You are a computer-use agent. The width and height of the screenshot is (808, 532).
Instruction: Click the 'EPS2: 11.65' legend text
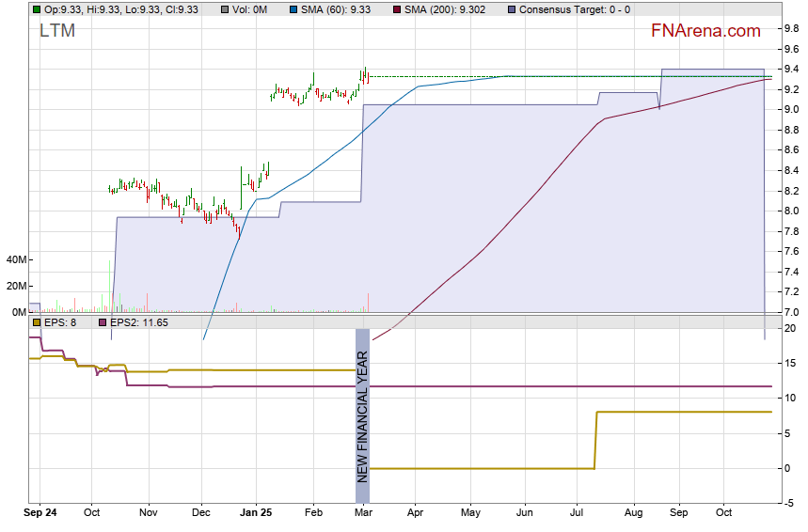point(139,322)
